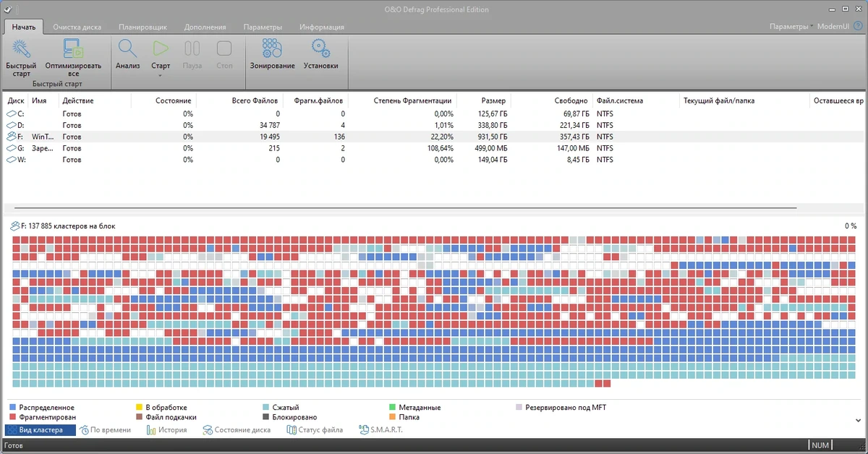Run Analysis (Анализ) magnifier icon
This screenshot has width=868, height=454.
click(x=127, y=49)
